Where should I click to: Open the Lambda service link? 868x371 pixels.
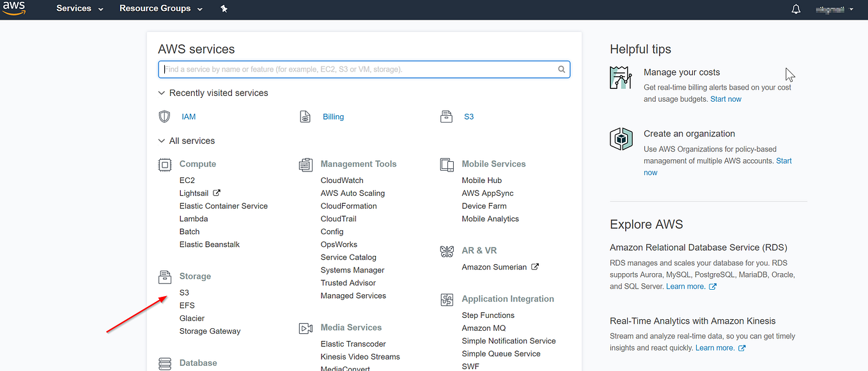pyautogui.click(x=193, y=218)
